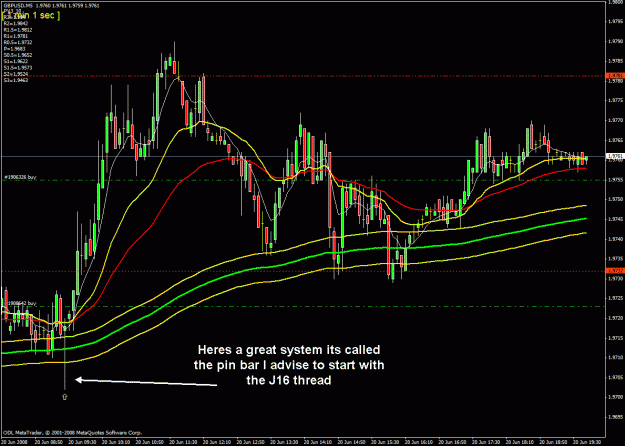Select the S1=1.9622 support label
625x446 pixels.
[16, 61]
